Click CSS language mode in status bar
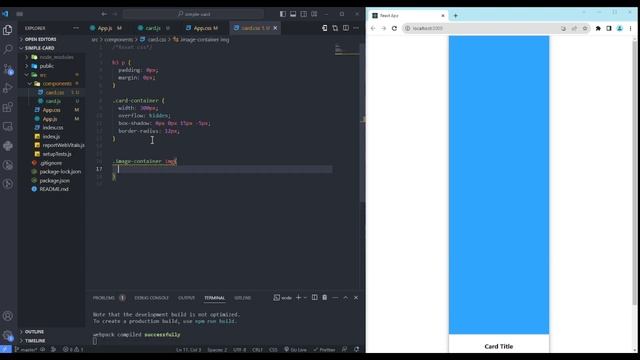Viewport: 640px width, 360px height. 273,350
